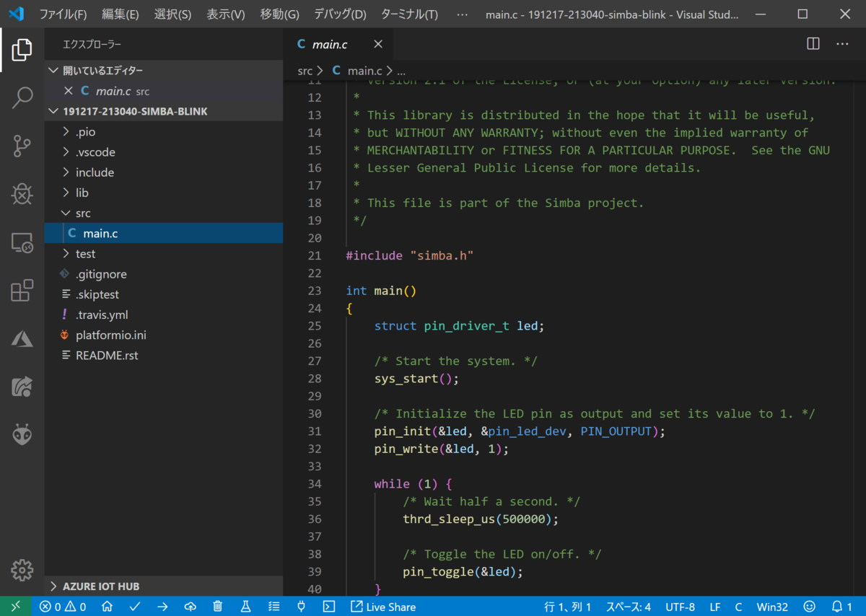Expand the include folder

tap(163, 172)
